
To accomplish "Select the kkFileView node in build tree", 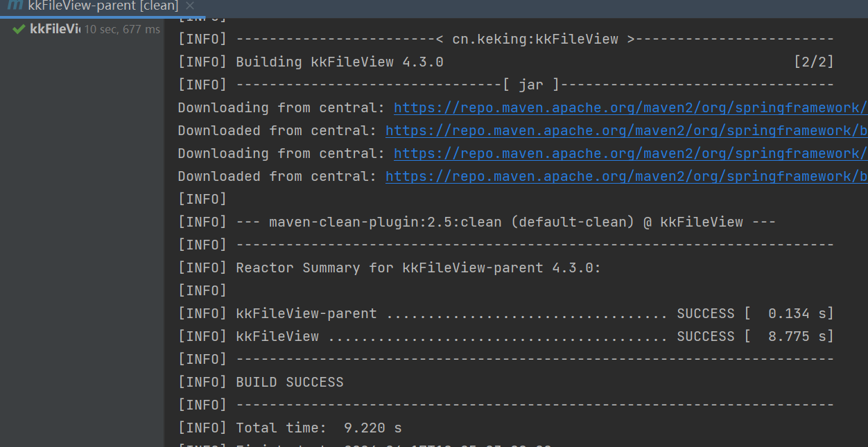I will [x=55, y=29].
